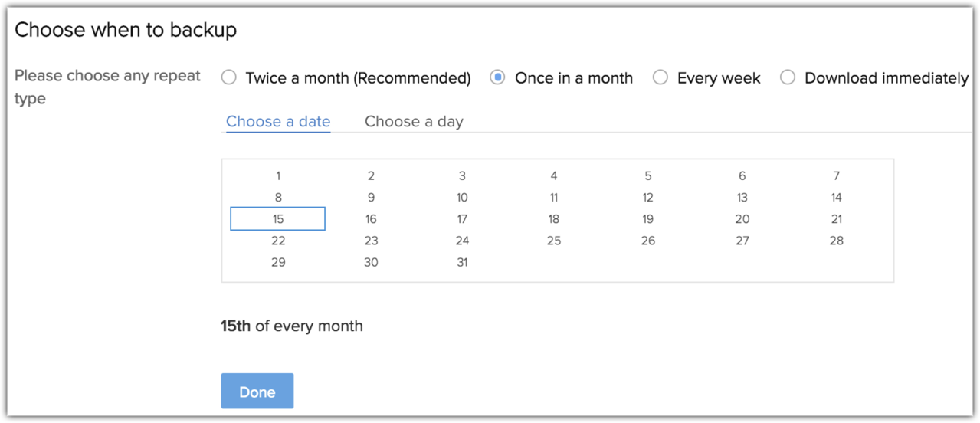
Task: Choose the Once in a month radio button
Action: pyautogui.click(x=498, y=77)
